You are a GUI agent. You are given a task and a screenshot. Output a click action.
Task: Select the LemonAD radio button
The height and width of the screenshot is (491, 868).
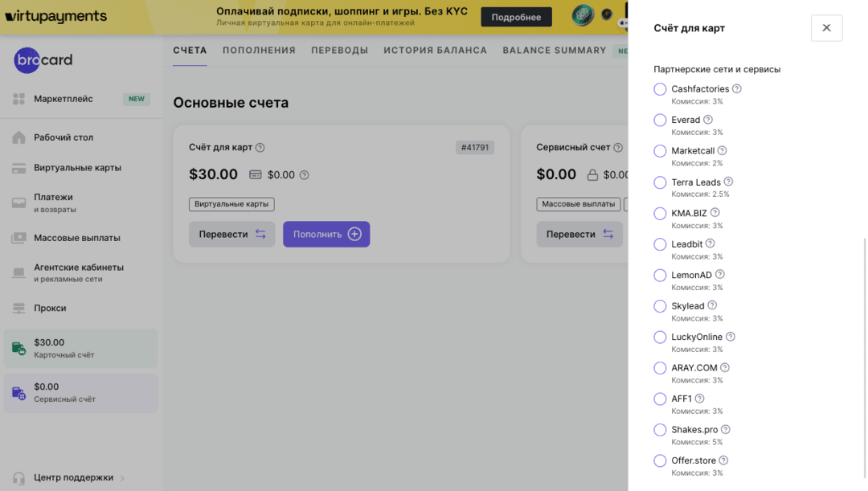(660, 275)
